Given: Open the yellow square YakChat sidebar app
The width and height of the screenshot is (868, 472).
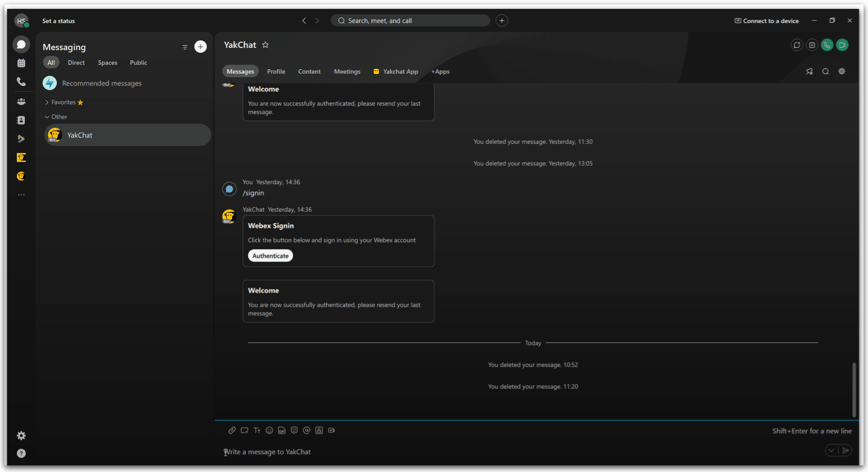Looking at the screenshot, I should point(21,157).
